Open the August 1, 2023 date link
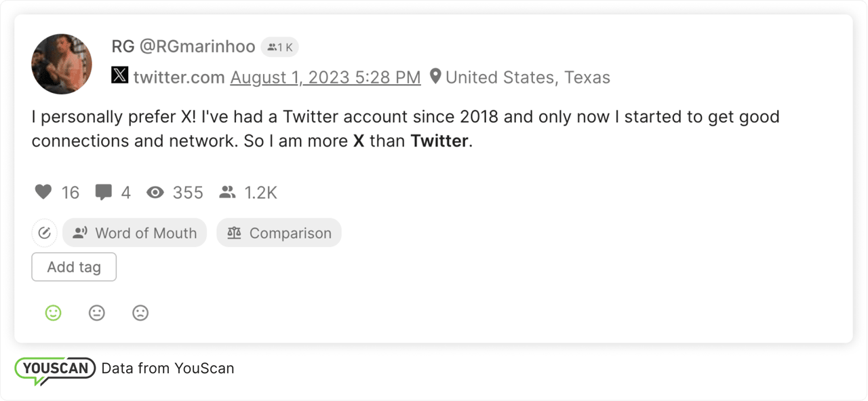Image resolution: width=868 pixels, height=401 pixels. point(325,77)
